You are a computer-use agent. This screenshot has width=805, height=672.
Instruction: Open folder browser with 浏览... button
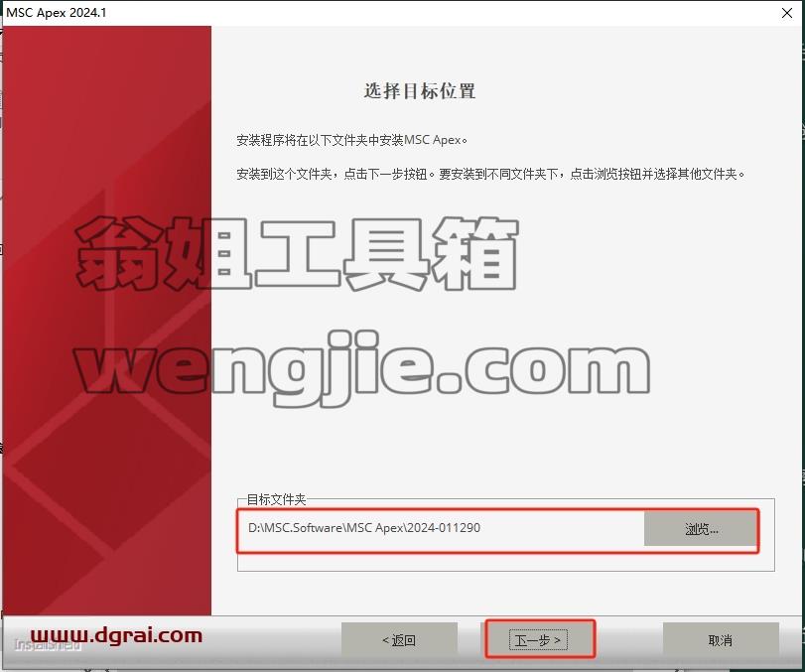click(701, 529)
